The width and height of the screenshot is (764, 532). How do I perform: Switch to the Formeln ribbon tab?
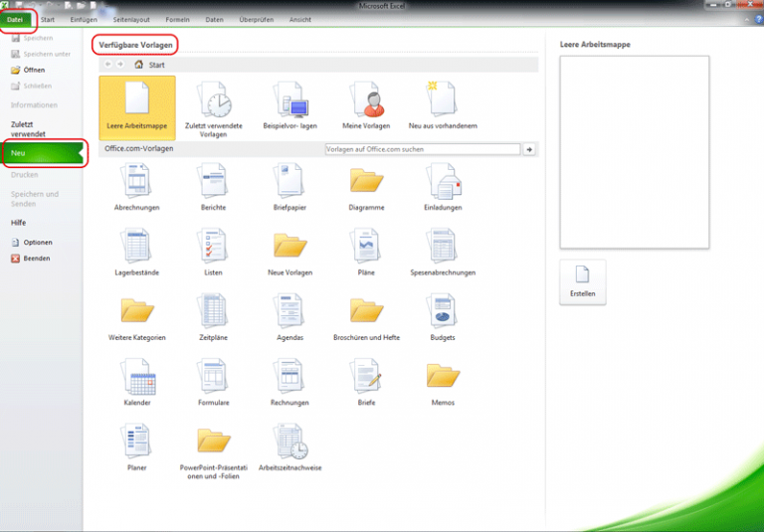[178, 19]
